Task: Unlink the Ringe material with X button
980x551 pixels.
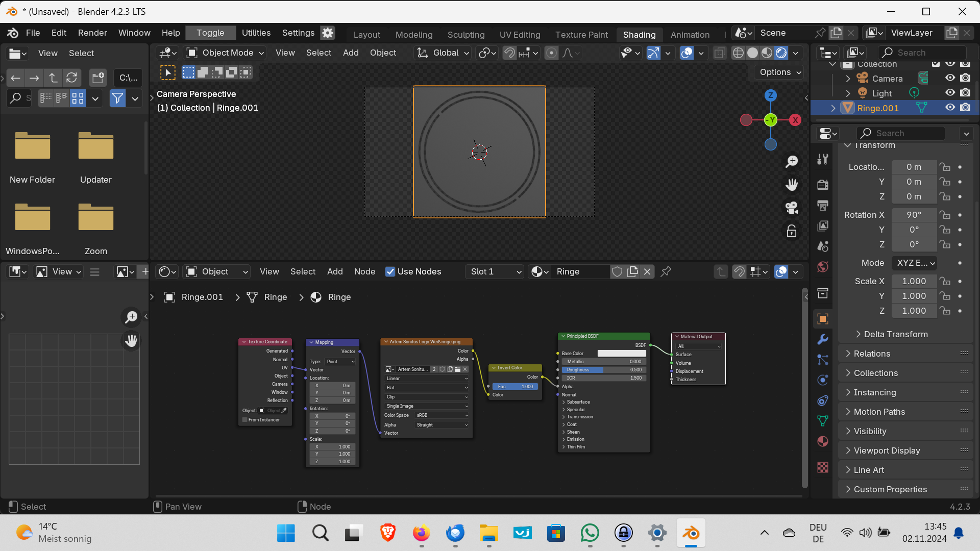Action: point(647,272)
